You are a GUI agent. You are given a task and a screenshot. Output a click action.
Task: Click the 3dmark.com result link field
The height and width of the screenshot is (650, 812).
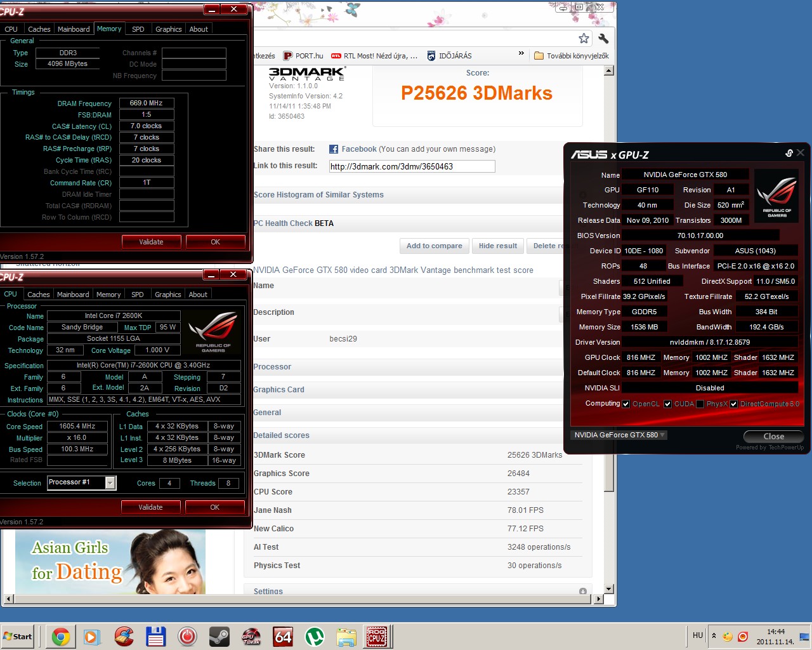412,166
